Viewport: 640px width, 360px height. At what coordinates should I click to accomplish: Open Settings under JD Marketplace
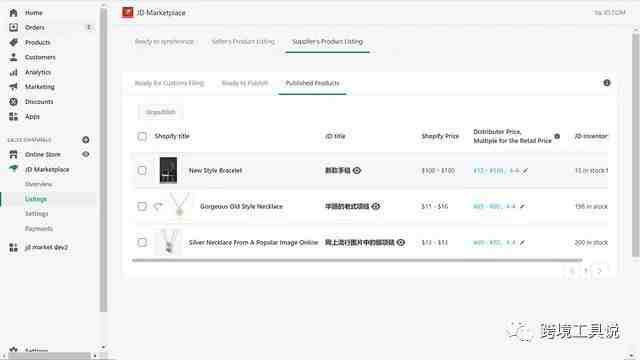(36, 213)
